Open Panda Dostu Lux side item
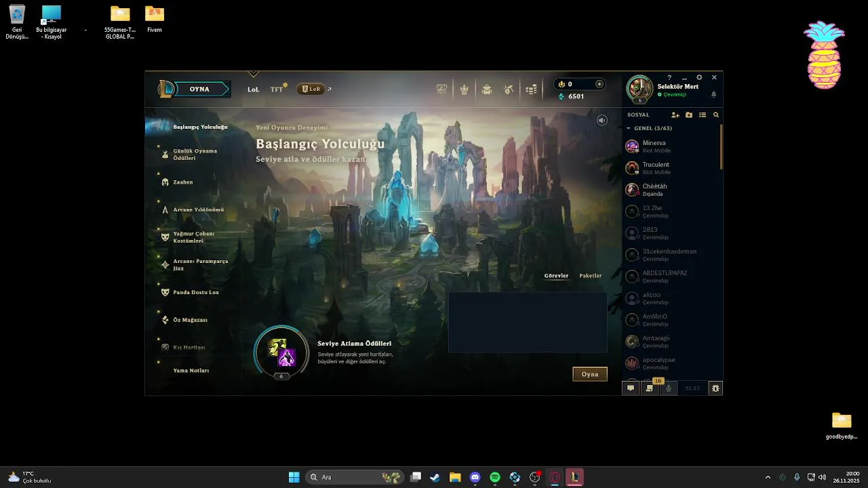Screen dimensions: 868x488 point(195,293)
